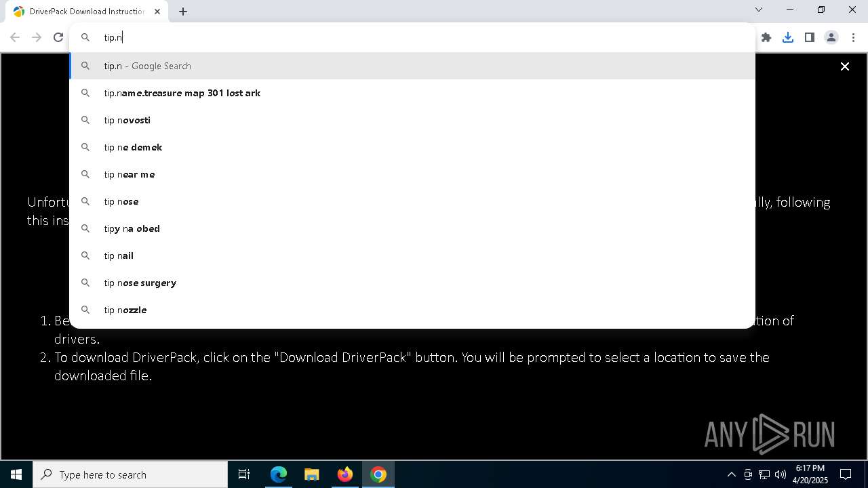Image resolution: width=868 pixels, height=488 pixels.
Task: Open Chrome's three-dot menu
Action: pyautogui.click(x=853, y=37)
